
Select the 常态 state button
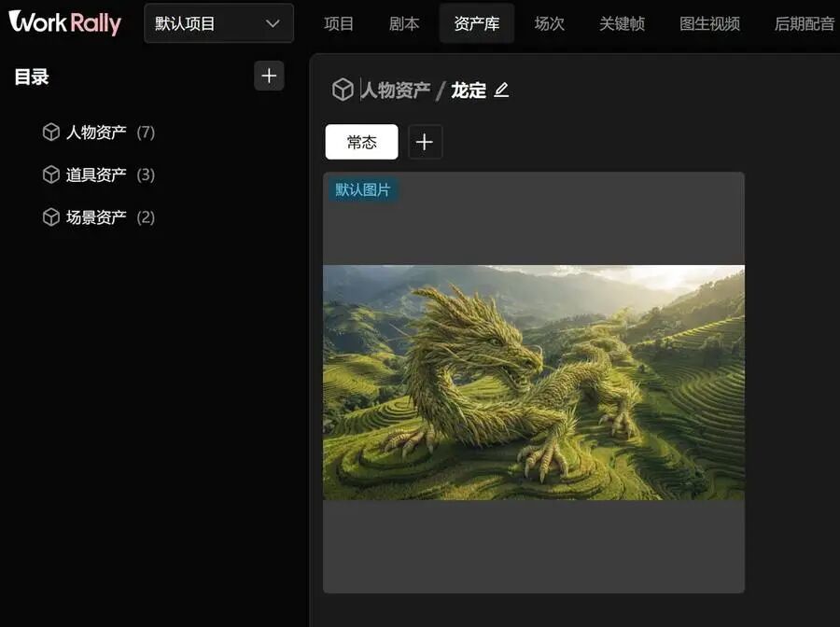coord(361,142)
